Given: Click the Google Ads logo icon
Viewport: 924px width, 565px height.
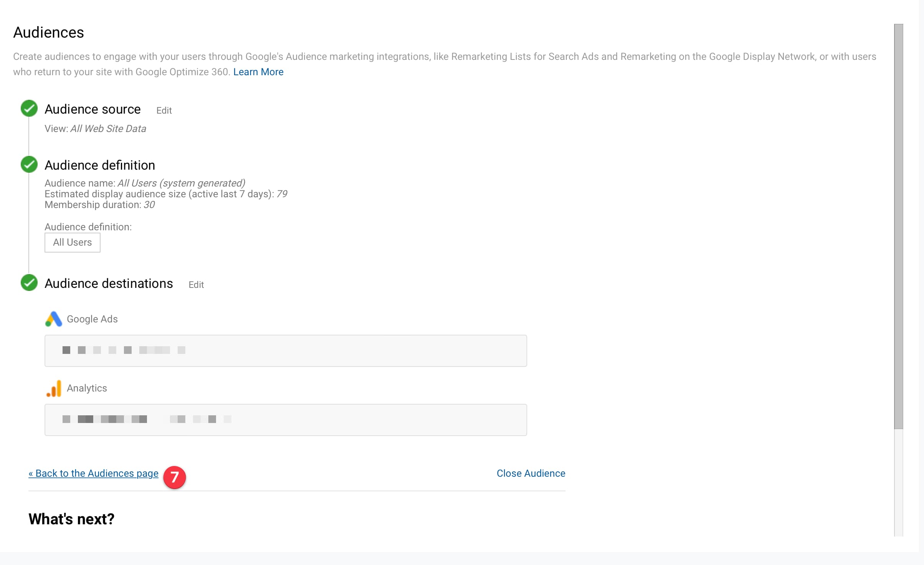Looking at the screenshot, I should (54, 319).
